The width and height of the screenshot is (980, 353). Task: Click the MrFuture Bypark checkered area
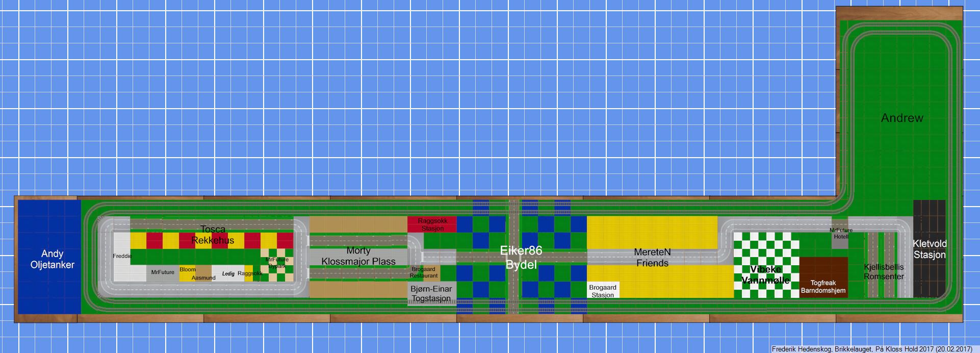(x=277, y=265)
